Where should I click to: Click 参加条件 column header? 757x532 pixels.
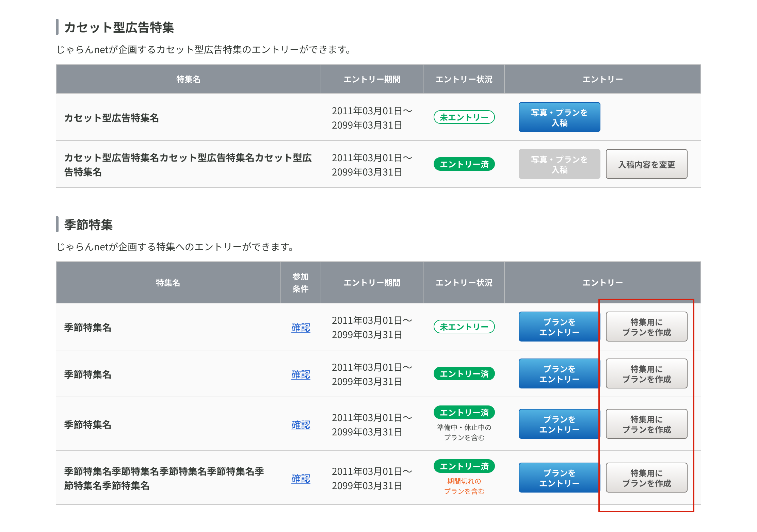tap(300, 282)
